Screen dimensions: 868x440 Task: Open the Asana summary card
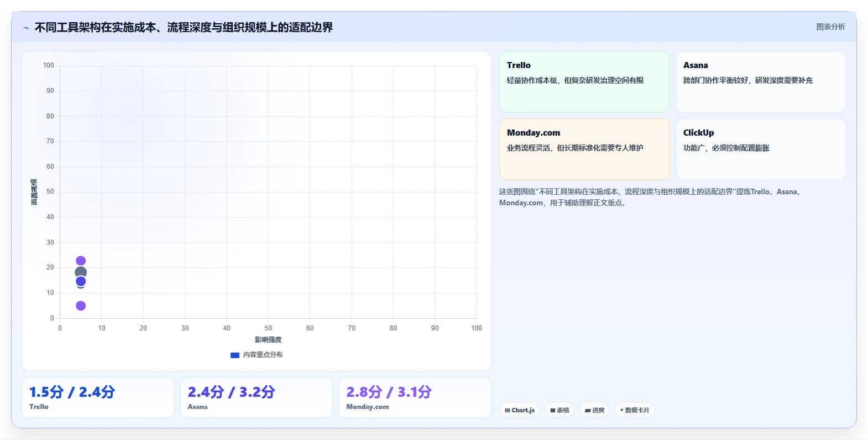point(761,82)
